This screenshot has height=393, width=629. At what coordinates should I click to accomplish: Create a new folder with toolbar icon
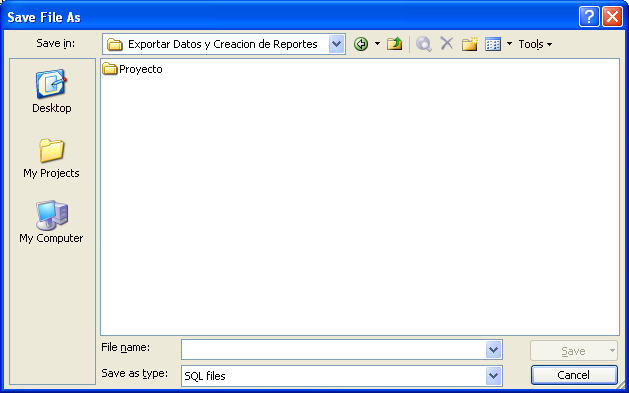(469, 44)
